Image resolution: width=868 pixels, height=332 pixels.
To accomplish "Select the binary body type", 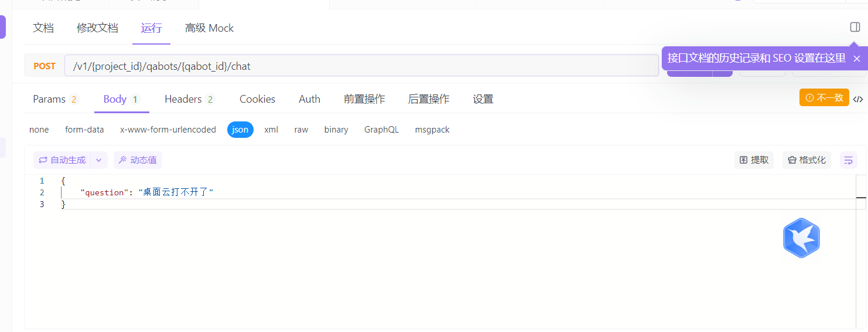I will coord(336,130).
